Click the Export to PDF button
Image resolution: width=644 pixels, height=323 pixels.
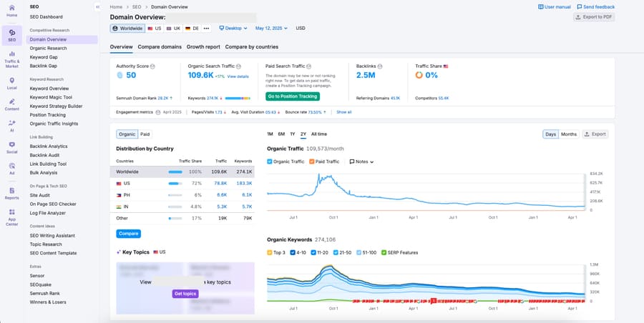[x=594, y=17]
